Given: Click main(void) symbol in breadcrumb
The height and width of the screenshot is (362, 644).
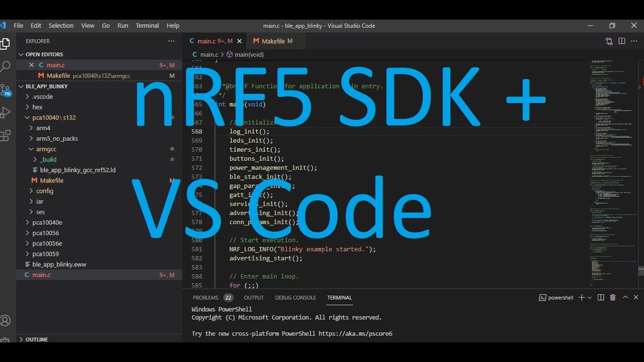Looking at the screenshot, I should click(x=246, y=54).
